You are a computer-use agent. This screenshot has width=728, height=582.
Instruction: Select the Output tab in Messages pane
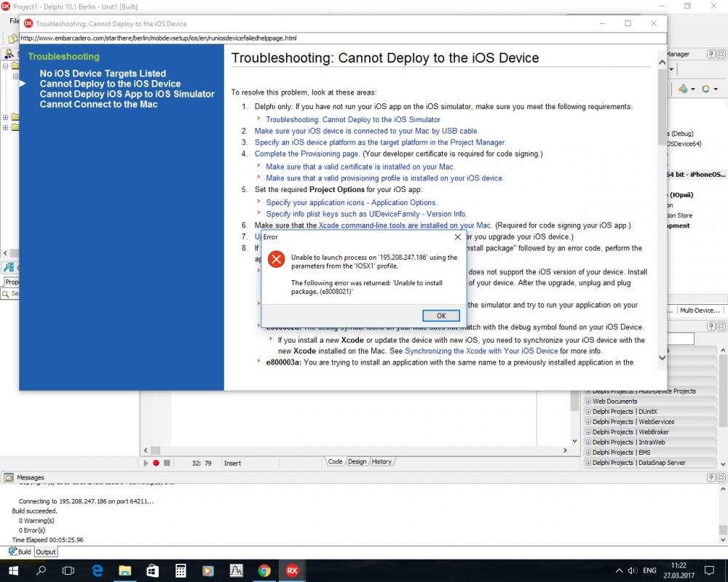coord(45,552)
